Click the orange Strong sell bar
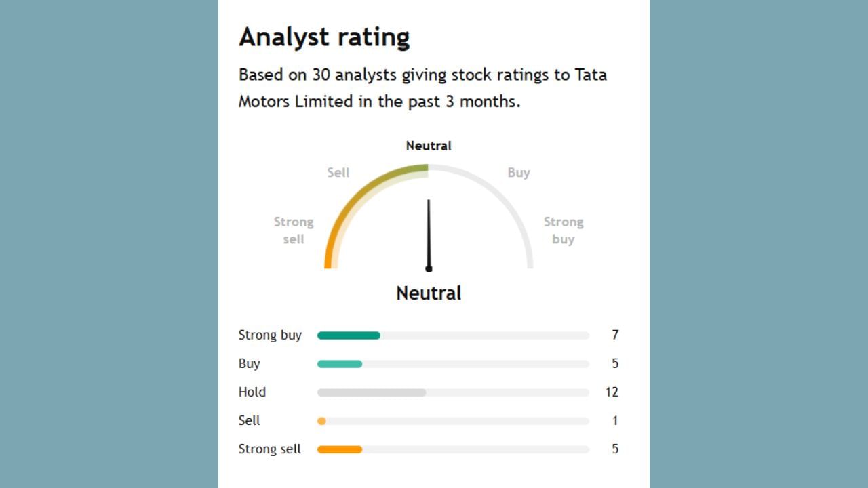This screenshot has height=488, width=868. click(x=340, y=449)
